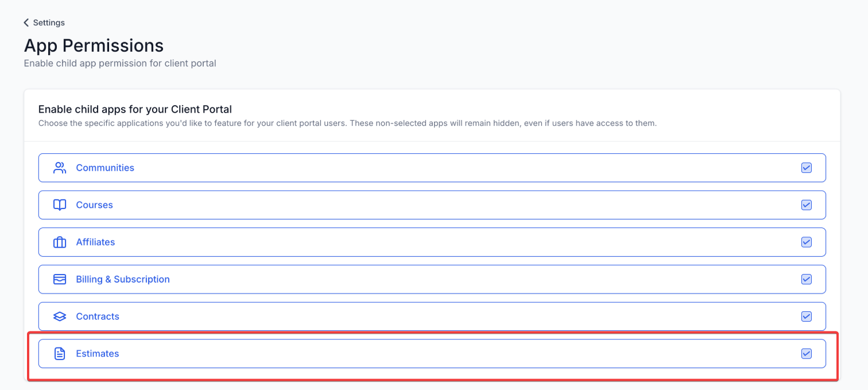Go back to Settings

[x=48, y=22]
